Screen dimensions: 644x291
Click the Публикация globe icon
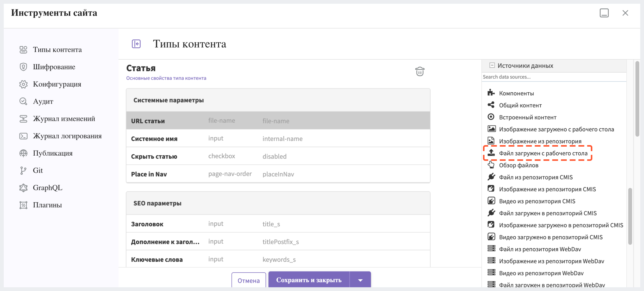click(23, 153)
